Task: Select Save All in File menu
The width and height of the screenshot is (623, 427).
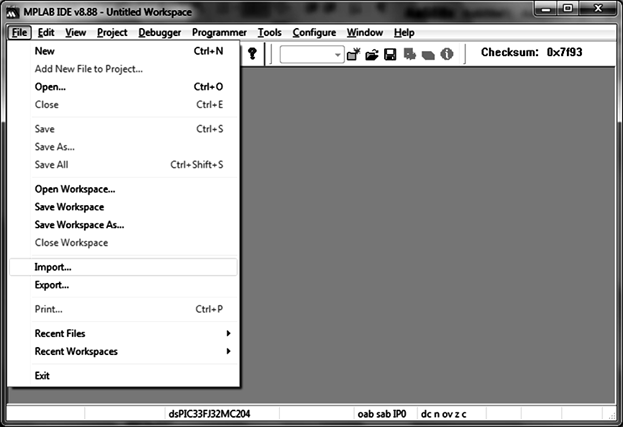Action: 124,164
